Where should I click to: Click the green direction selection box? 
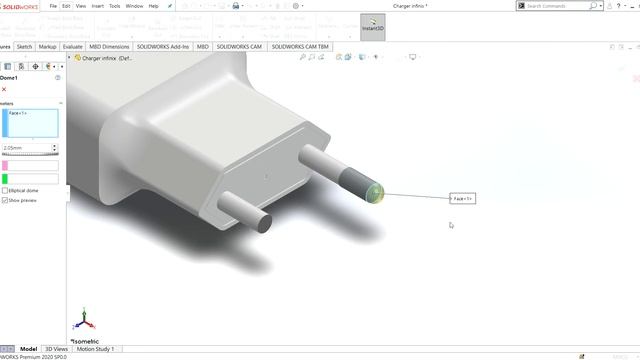tap(30, 178)
